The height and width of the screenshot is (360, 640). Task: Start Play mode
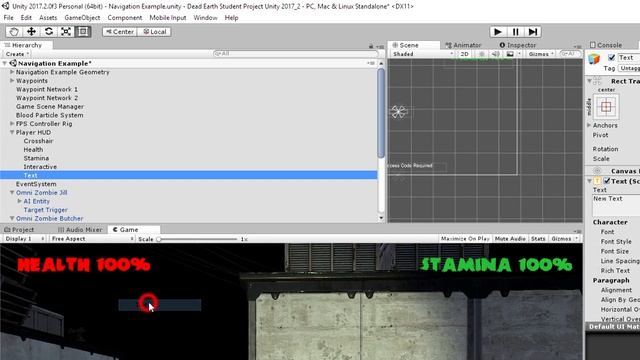(x=498, y=32)
